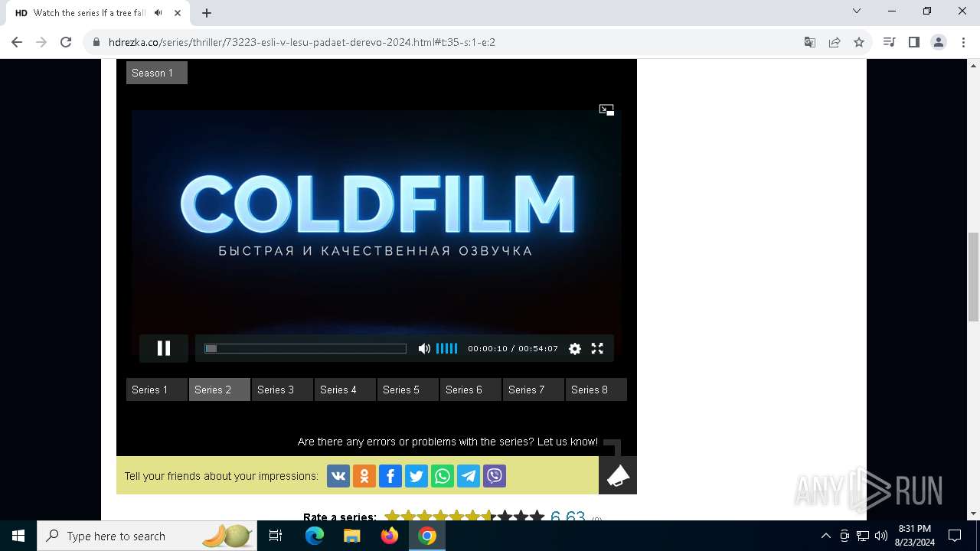Share via Viber

point(495,476)
